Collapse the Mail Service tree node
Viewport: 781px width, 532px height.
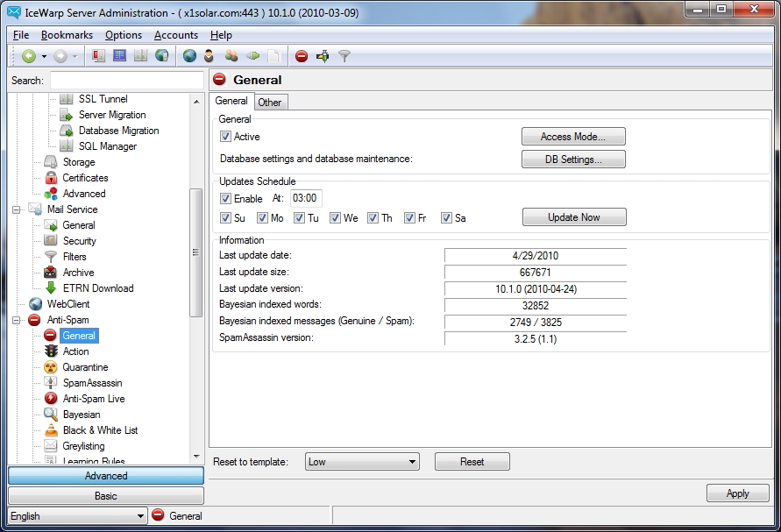click(17, 209)
